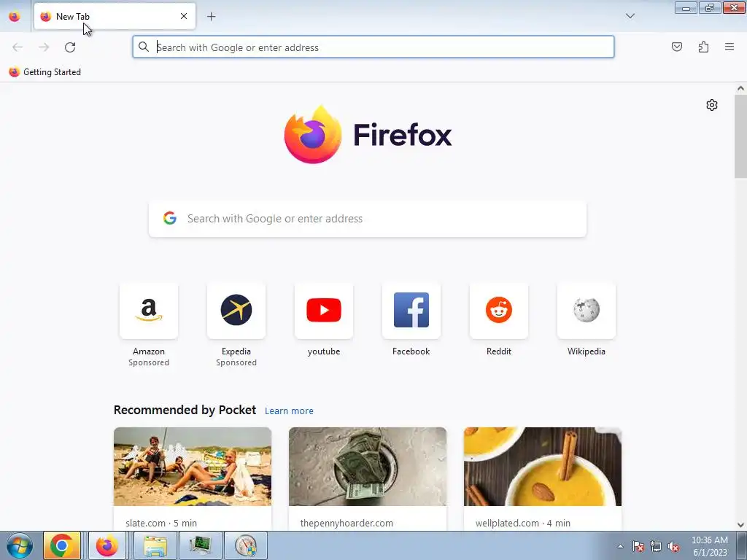Screen dimensions: 747x560
Task: Open the slate.com beach story thumbnail
Action: [193, 467]
